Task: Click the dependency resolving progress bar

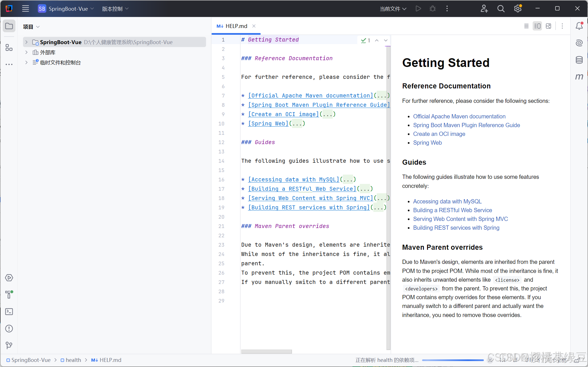Action: click(453, 360)
